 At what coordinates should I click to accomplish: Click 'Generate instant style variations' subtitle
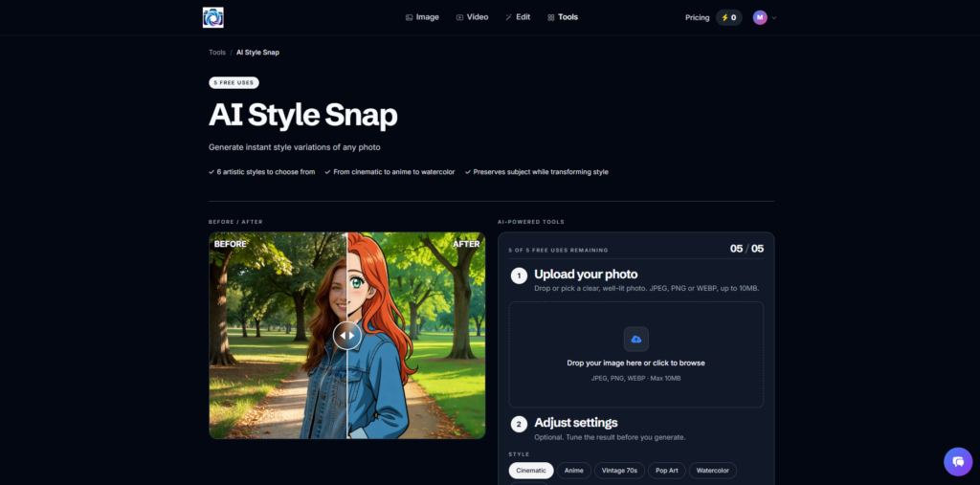click(295, 147)
